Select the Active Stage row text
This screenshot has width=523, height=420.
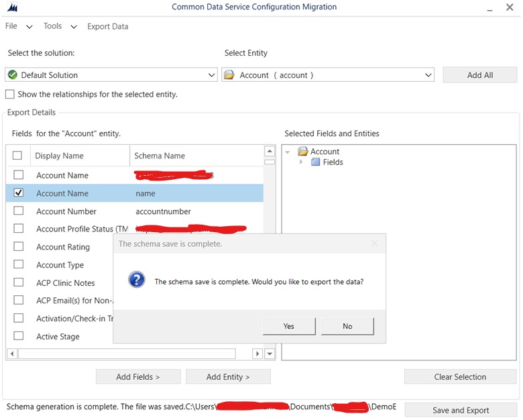click(x=58, y=337)
